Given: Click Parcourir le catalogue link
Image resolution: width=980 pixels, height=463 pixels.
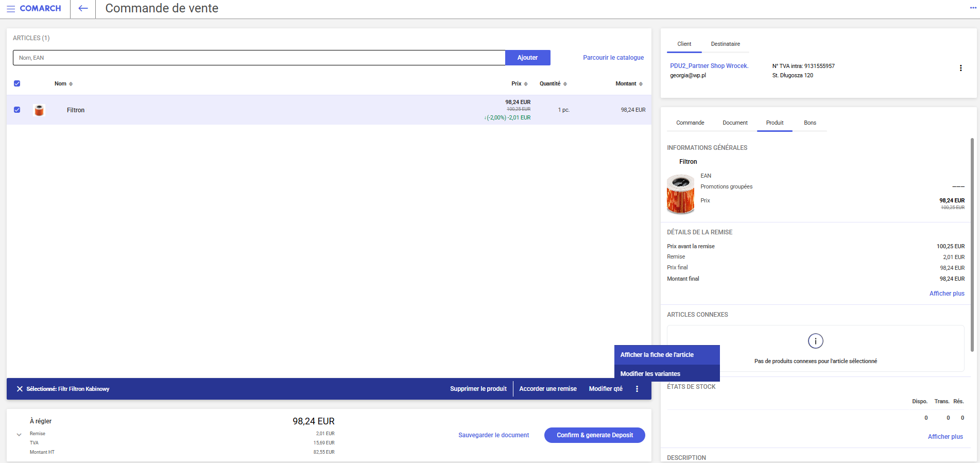Looking at the screenshot, I should tap(613, 58).
